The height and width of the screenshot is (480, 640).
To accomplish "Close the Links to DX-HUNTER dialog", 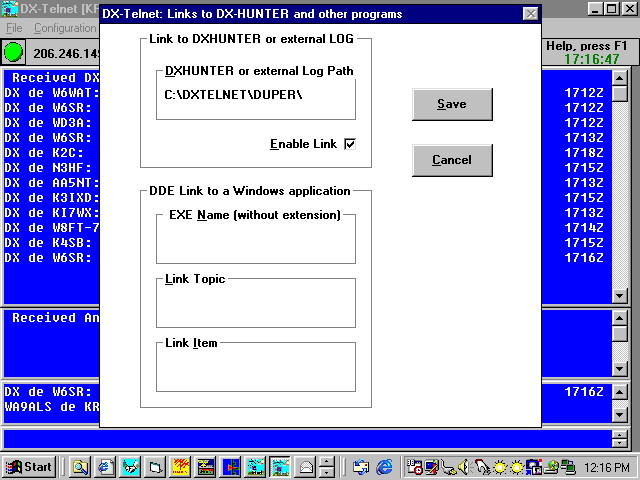I will pos(531,14).
